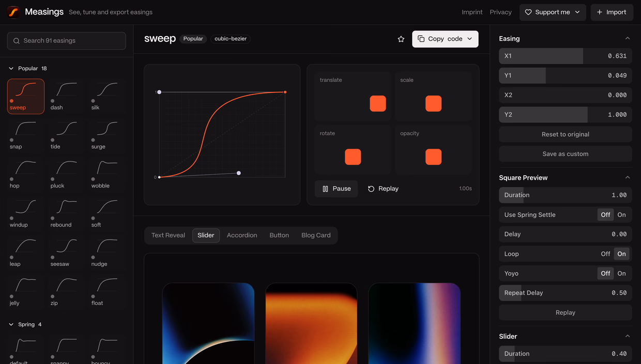Pick the hop easing curve

[26, 175]
